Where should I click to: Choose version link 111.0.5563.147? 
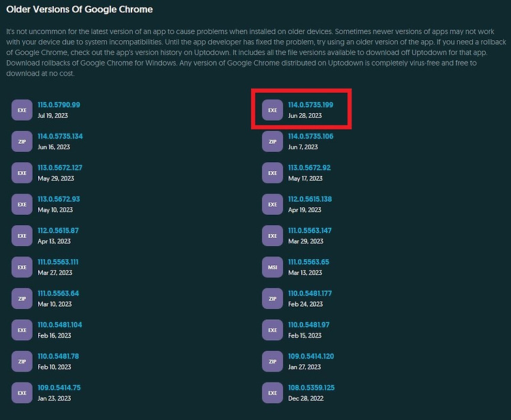pyautogui.click(x=309, y=230)
